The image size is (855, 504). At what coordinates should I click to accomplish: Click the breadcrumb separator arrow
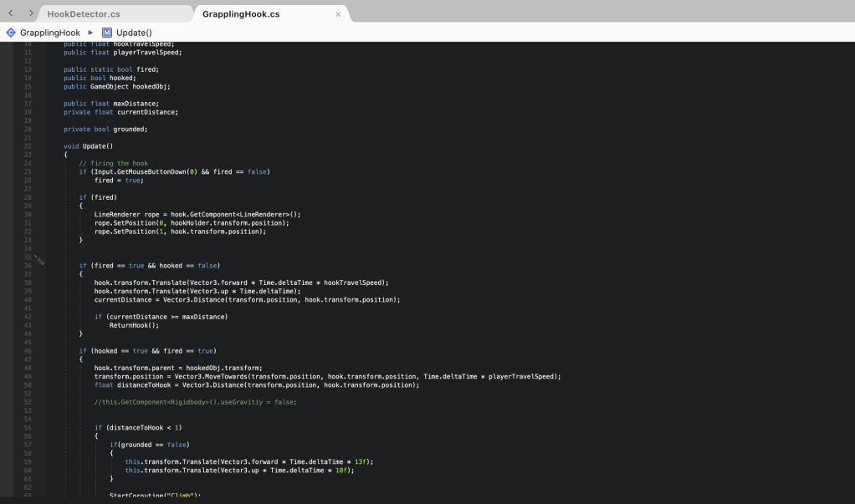coord(90,33)
